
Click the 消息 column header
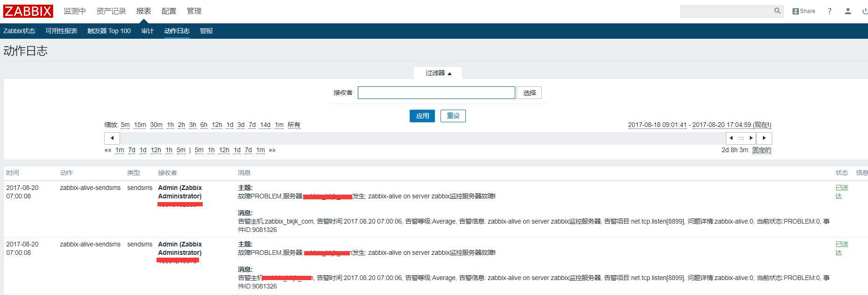[x=244, y=173]
